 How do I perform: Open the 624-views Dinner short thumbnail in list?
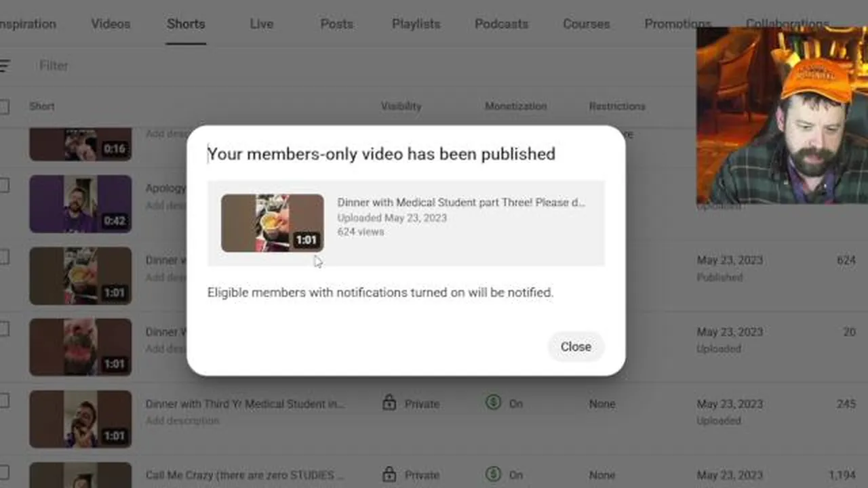pyautogui.click(x=80, y=276)
